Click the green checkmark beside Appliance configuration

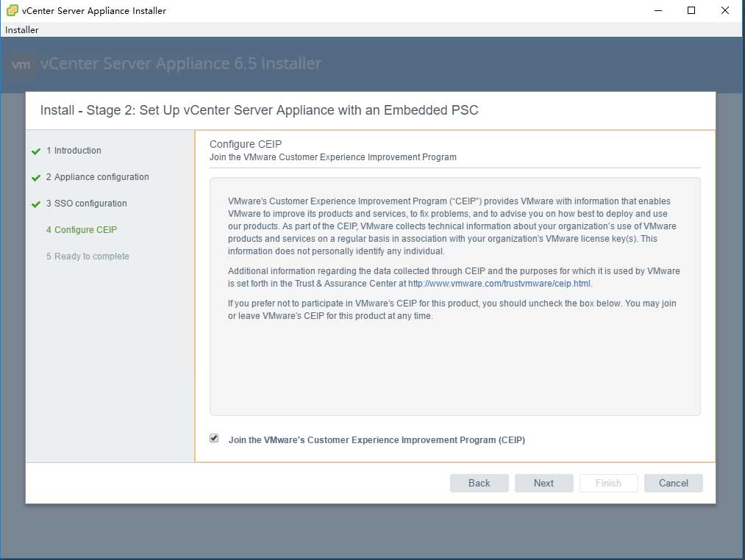coord(36,178)
